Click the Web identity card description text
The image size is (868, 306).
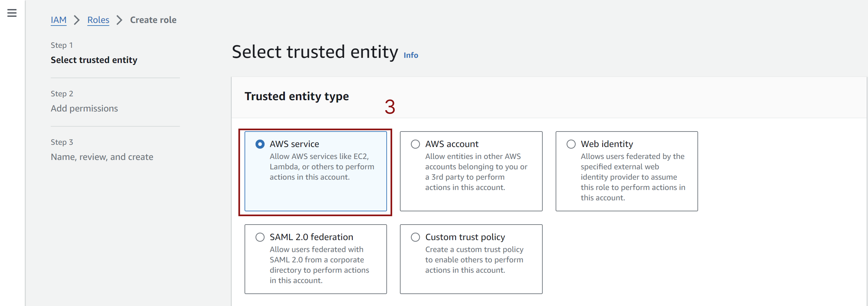(633, 177)
